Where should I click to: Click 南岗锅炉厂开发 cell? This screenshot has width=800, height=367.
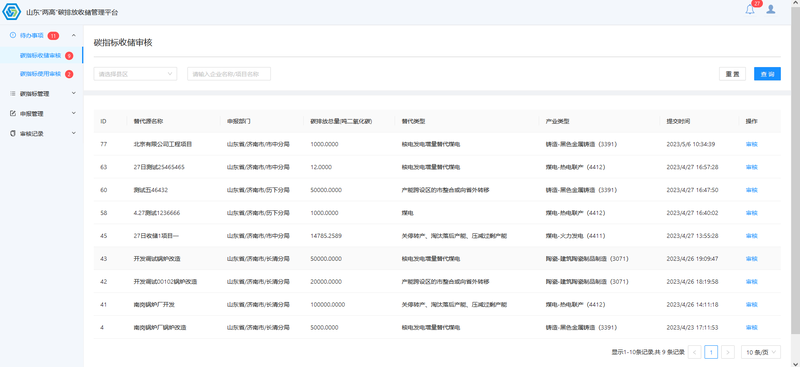154,305
